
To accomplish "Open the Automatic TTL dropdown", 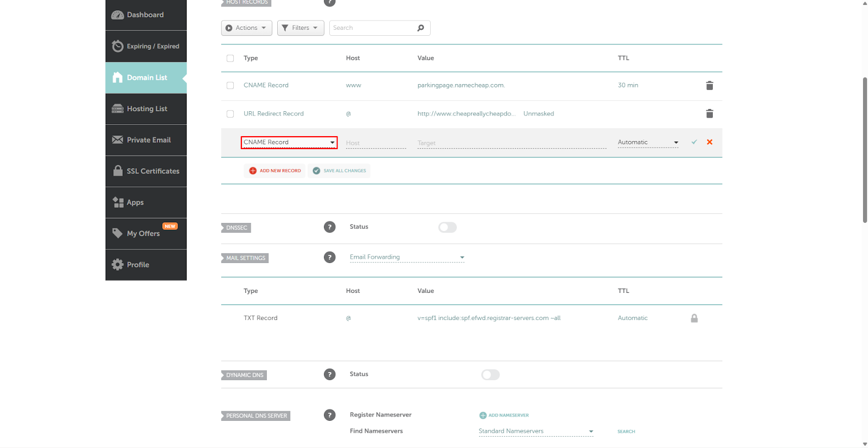I will (x=648, y=143).
